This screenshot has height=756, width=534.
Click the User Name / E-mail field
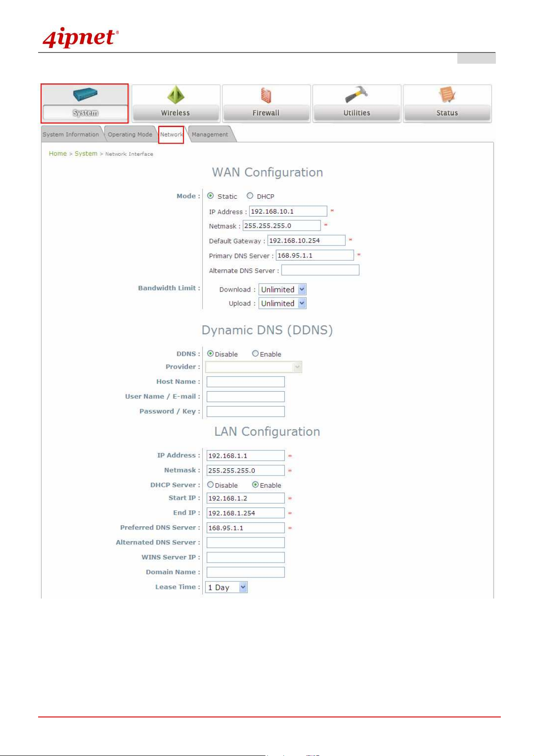coord(246,397)
